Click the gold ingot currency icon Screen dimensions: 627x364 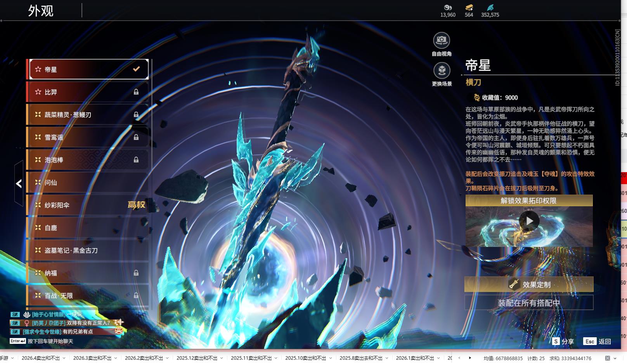click(469, 7)
